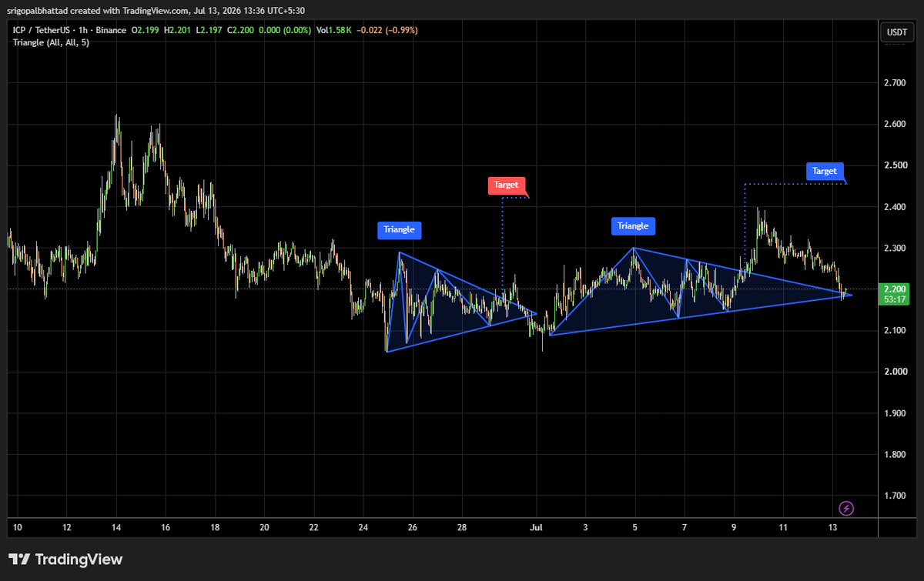Click the date label 13 on time axis
The height and width of the screenshot is (581, 924).
coord(832,528)
